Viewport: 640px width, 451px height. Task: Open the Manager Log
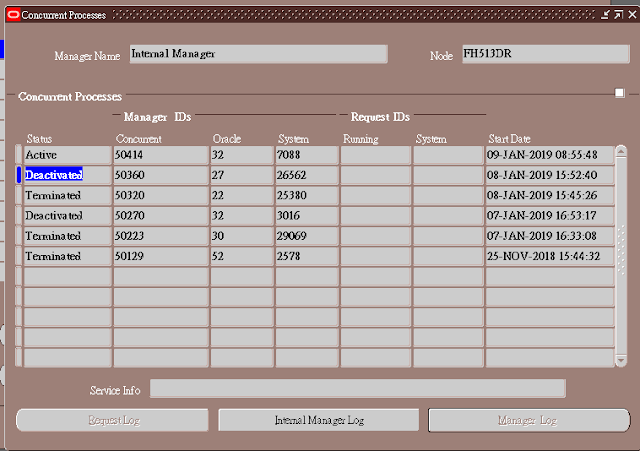coord(529,420)
